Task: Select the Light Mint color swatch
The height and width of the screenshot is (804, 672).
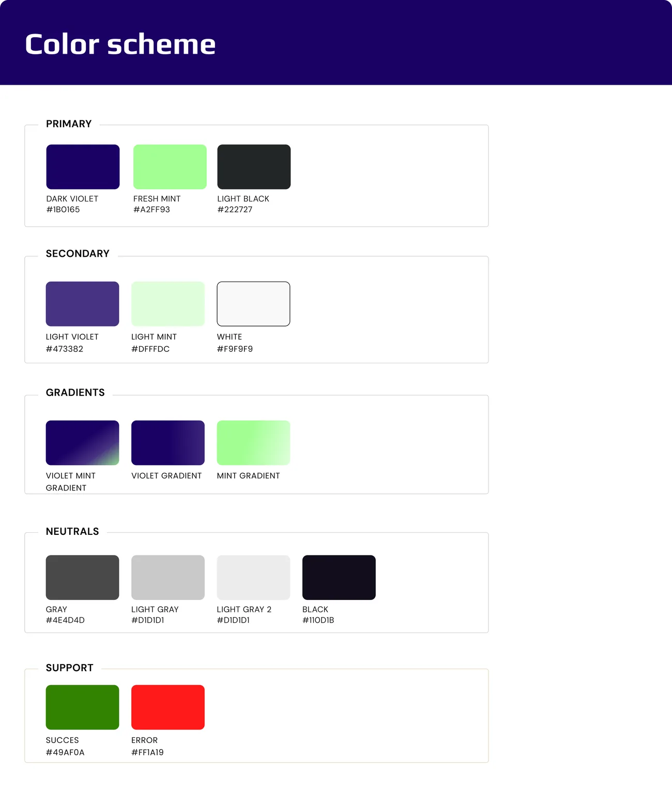Action: point(168,304)
